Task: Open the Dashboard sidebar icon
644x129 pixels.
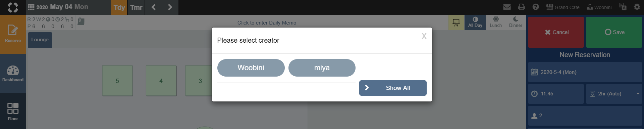Action: 13,74
